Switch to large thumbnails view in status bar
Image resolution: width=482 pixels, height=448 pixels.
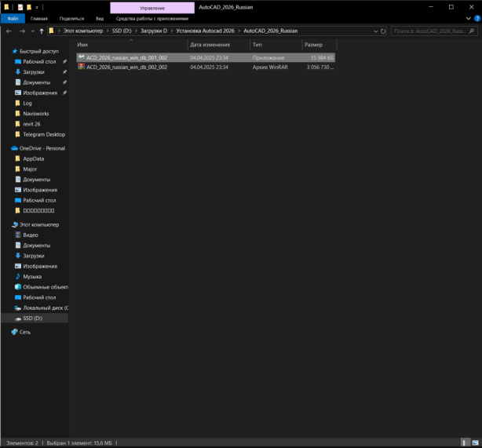coord(477,443)
